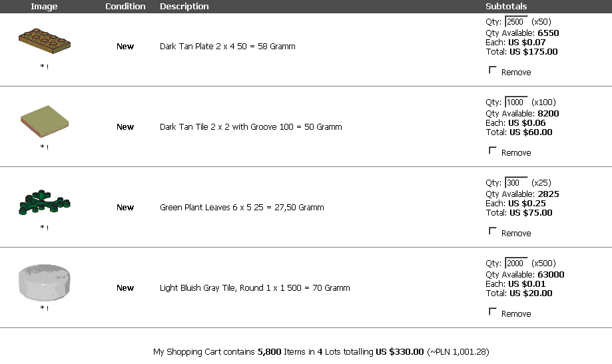Select the Qty field showing 2000

tap(516, 263)
